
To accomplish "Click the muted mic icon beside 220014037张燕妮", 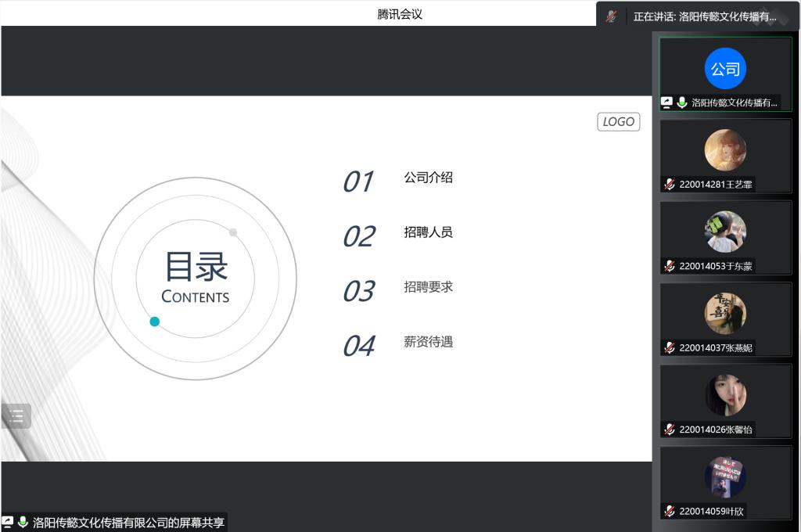I will pyautogui.click(x=670, y=348).
